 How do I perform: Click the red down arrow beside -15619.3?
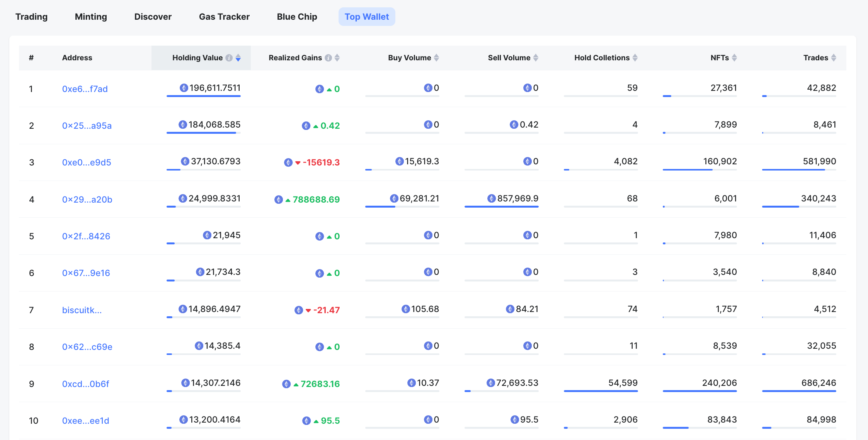coord(298,163)
